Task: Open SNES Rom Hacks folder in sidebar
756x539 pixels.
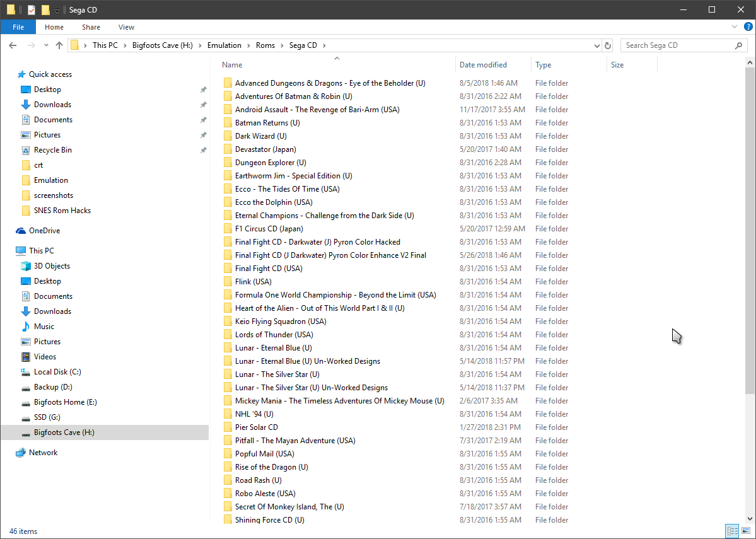Action: [62, 211]
